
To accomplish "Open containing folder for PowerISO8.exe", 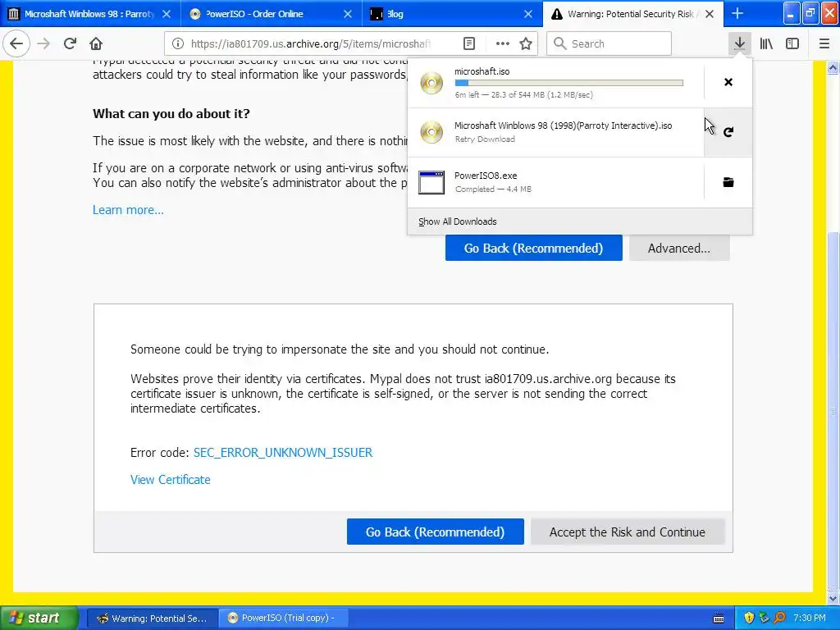I will point(728,183).
